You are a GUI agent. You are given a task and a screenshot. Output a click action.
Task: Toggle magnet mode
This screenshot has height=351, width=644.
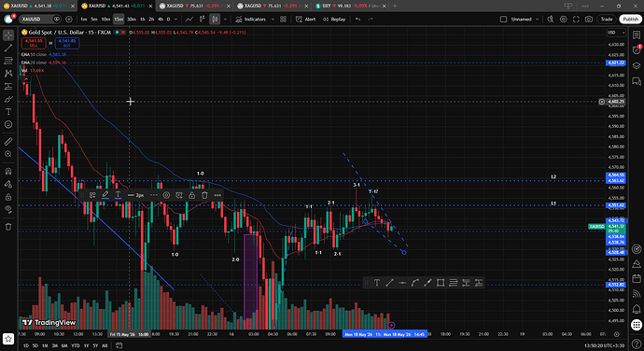coord(8,171)
